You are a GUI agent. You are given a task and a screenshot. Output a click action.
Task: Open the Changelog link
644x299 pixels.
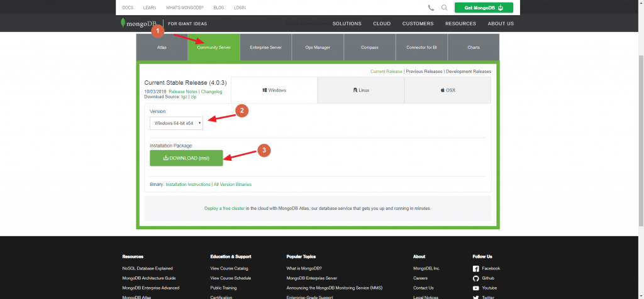[x=211, y=92]
